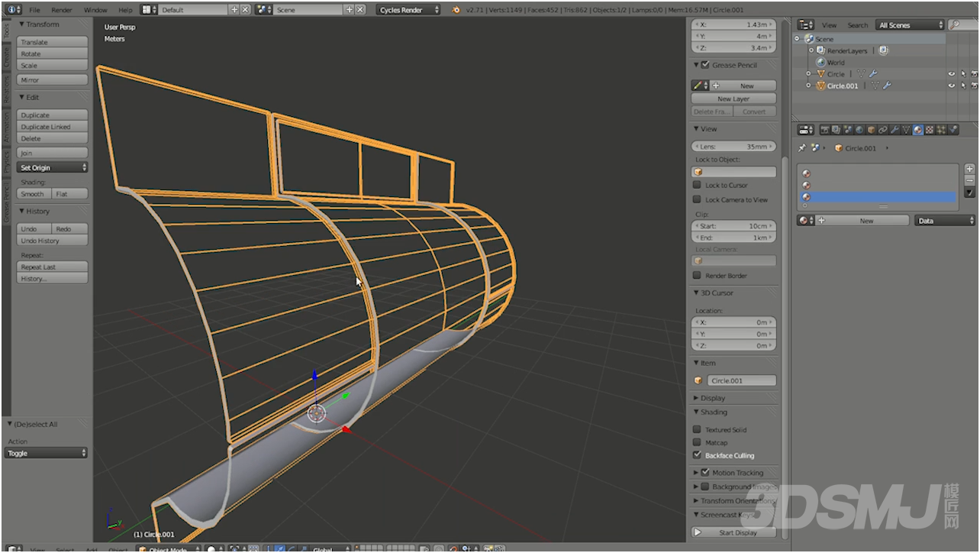Viewport: 980px width, 553px height.
Task: Open the Render menu
Action: point(62,10)
